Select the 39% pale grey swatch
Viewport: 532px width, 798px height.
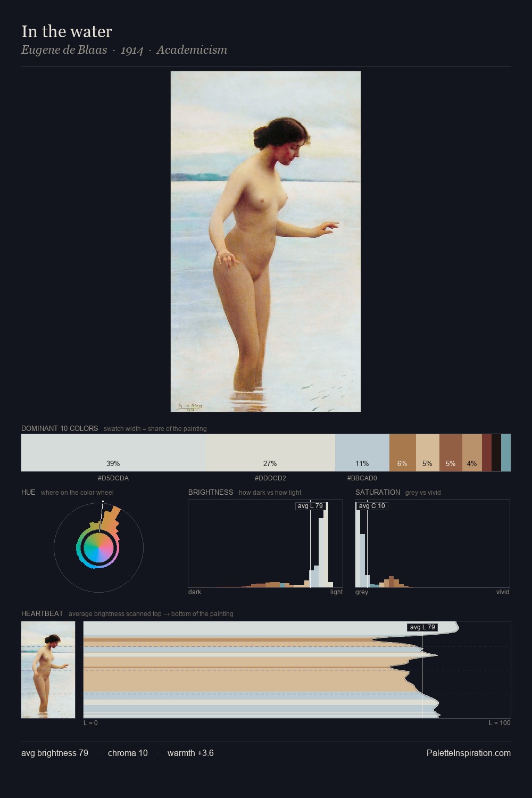pos(113,453)
